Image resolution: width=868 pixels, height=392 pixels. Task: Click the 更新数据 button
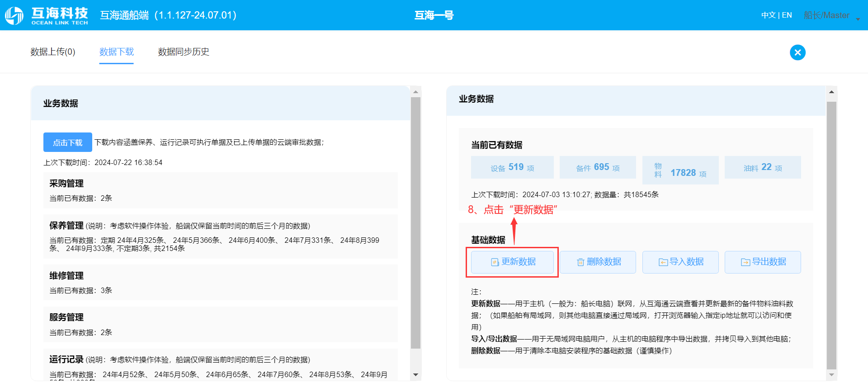512,262
